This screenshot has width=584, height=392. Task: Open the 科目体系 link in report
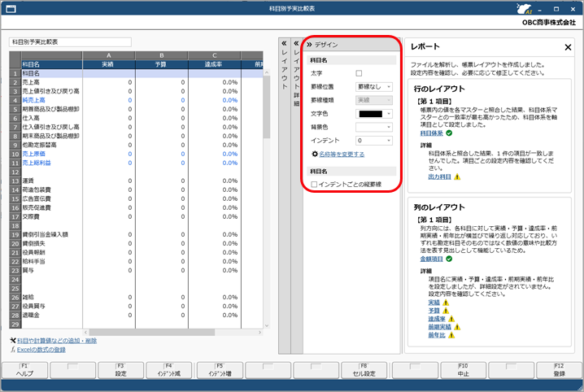point(432,133)
